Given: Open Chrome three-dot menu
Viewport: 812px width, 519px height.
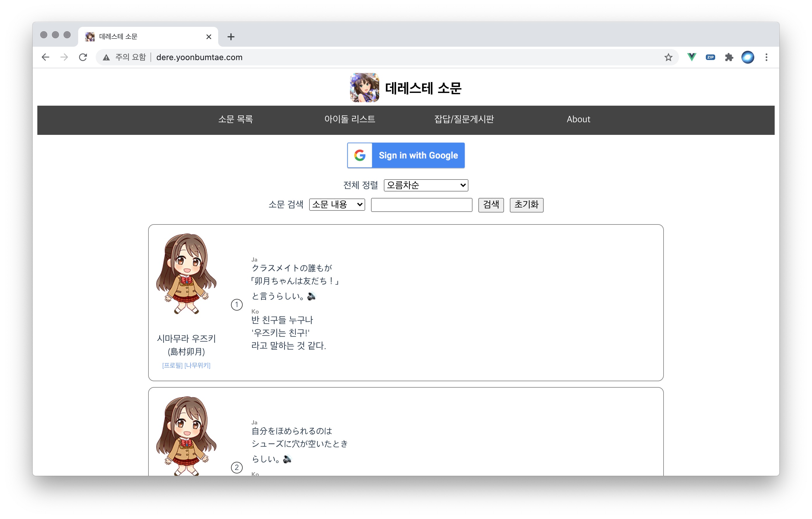Looking at the screenshot, I should (766, 58).
